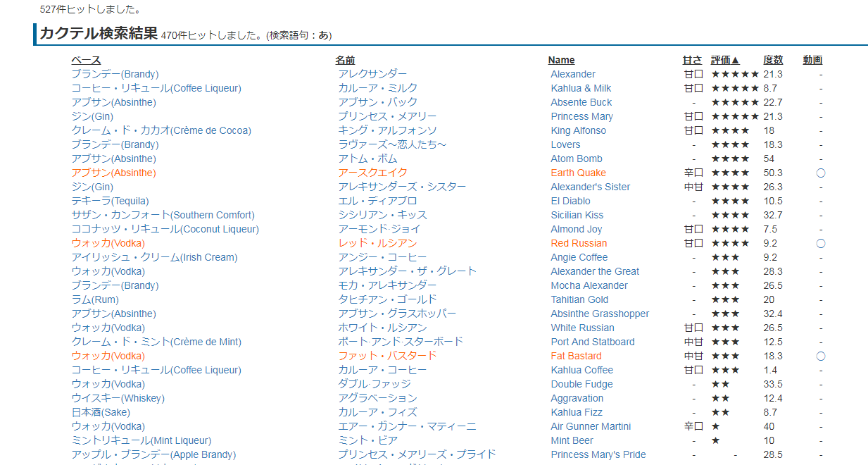Click the video circle icon for Fat Bastard
The width and height of the screenshot is (868, 465).
tap(820, 356)
